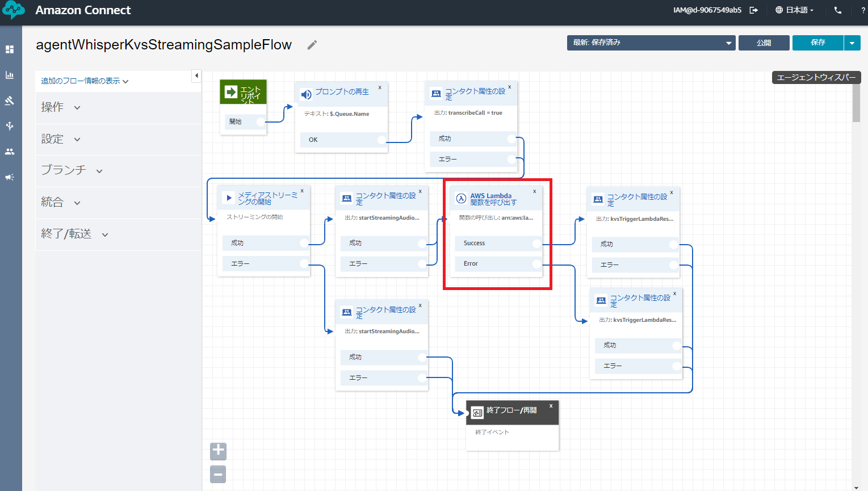
Task: Open the phone softphone icon in top bar
Action: (838, 10)
